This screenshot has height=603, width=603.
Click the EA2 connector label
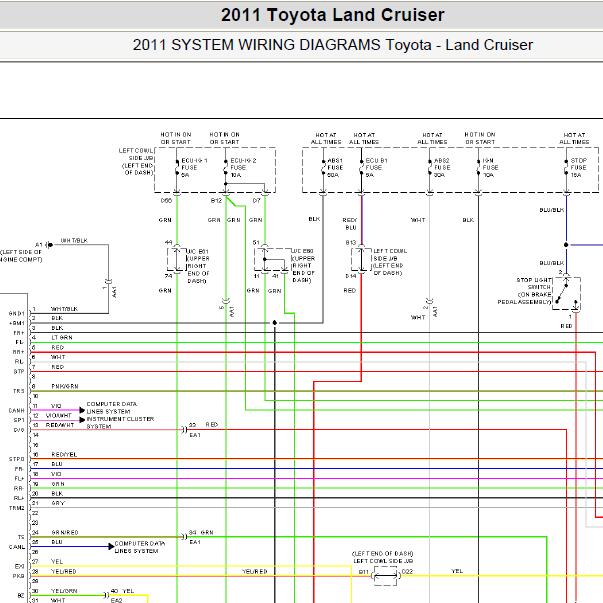tap(116, 600)
